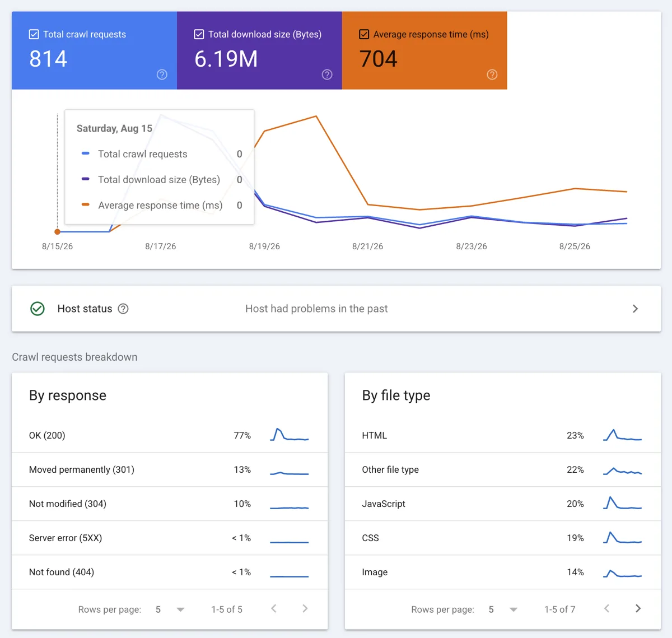Click the '1-5 of 7' pagination text
This screenshot has height=638, width=672.
tap(559, 609)
